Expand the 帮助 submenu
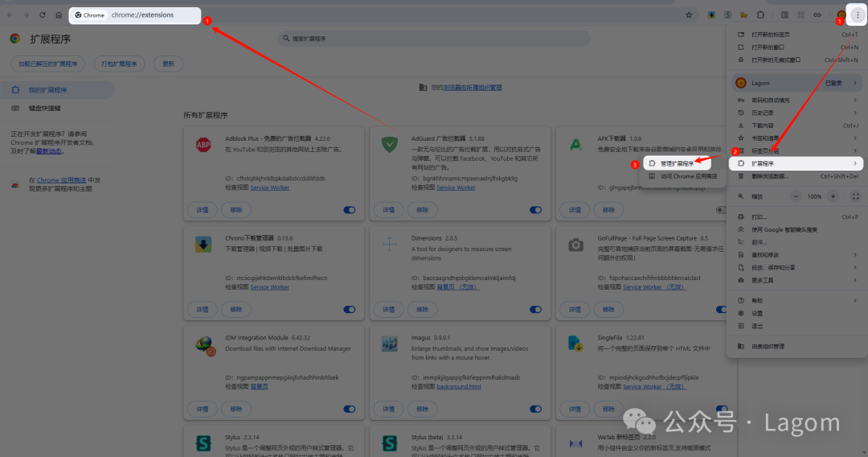This screenshot has width=868, height=457. pos(797,301)
